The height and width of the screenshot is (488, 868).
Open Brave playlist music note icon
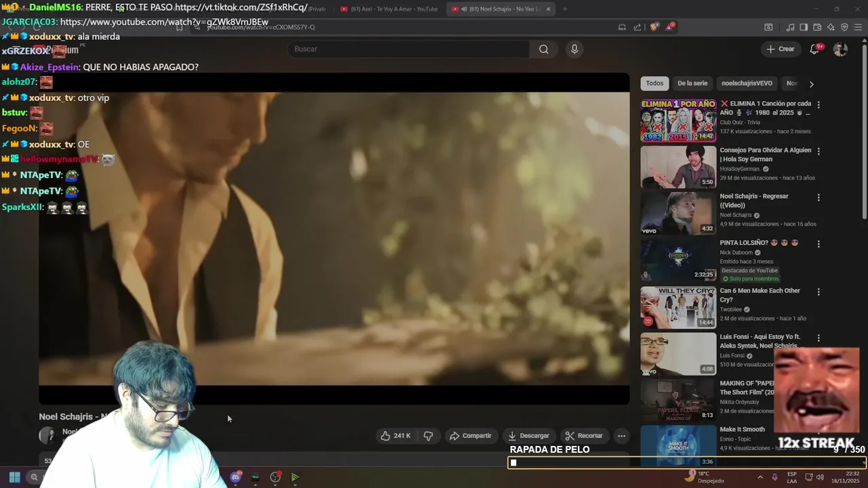(x=790, y=27)
